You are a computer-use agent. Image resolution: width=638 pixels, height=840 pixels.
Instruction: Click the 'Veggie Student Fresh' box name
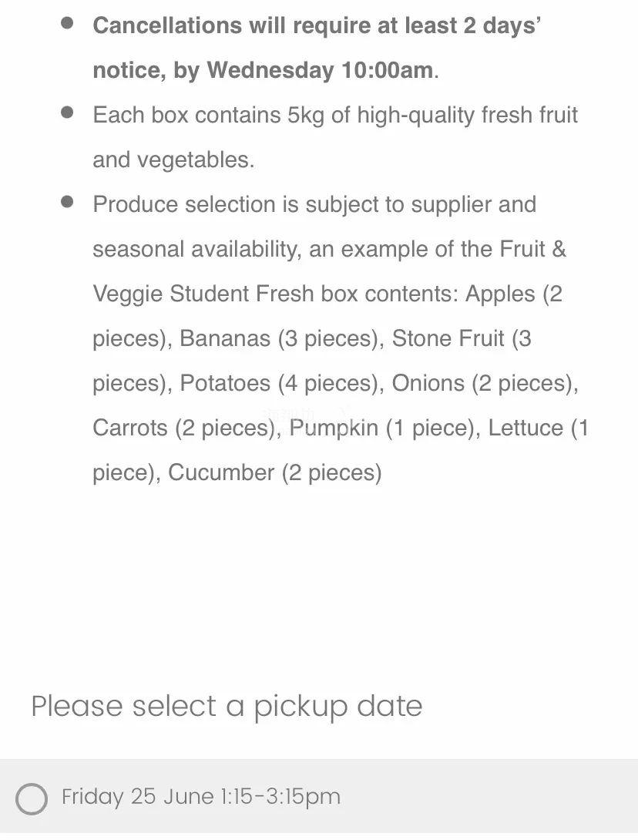(203, 294)
